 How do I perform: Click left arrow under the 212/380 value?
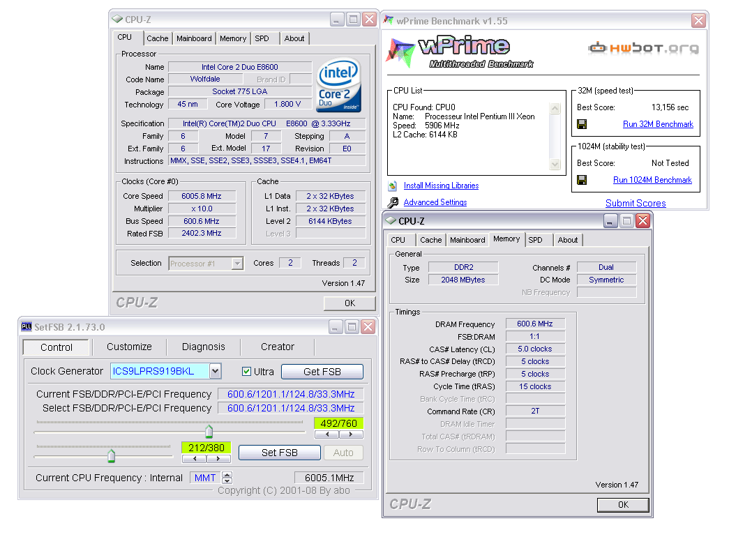coord(195,459)
